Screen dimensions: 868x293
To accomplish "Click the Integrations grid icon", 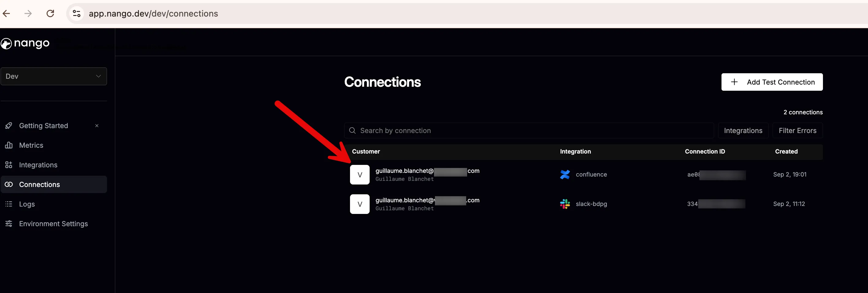I will (9, 165).
